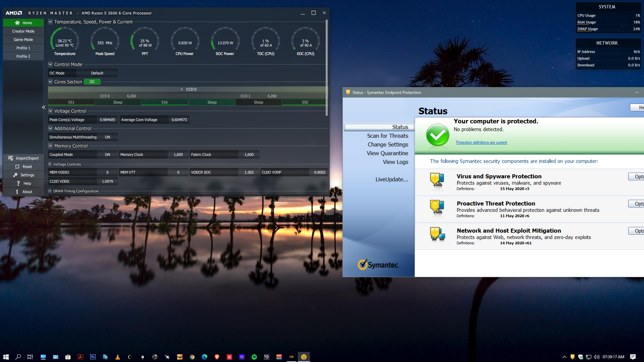
Task: Click the Home icon in Ryzen Master
Action: 17,23
